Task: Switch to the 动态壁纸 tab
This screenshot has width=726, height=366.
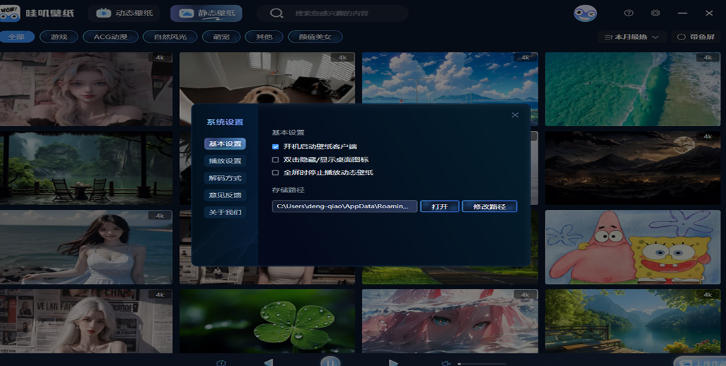Action: coord(124,13)
